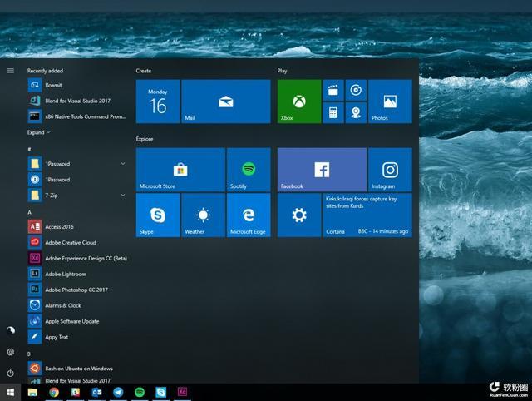This screenshot has width=532, height=401.
Task: Expand the 7-Zip folder chevron
Action: (x=123, y=196)
